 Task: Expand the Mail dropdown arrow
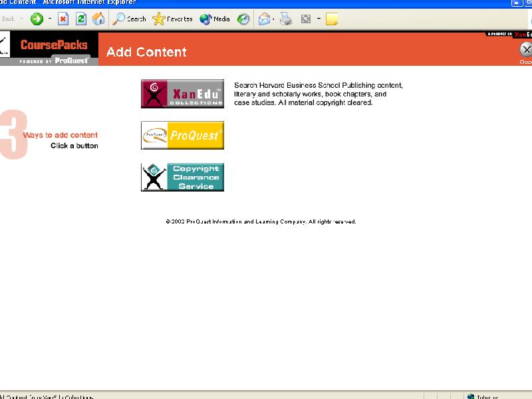click(x=273, y=19)
